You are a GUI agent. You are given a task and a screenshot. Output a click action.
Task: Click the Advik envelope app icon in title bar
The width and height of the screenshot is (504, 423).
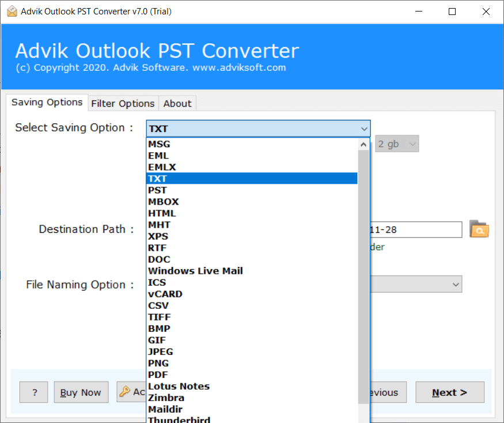[12, 12]
